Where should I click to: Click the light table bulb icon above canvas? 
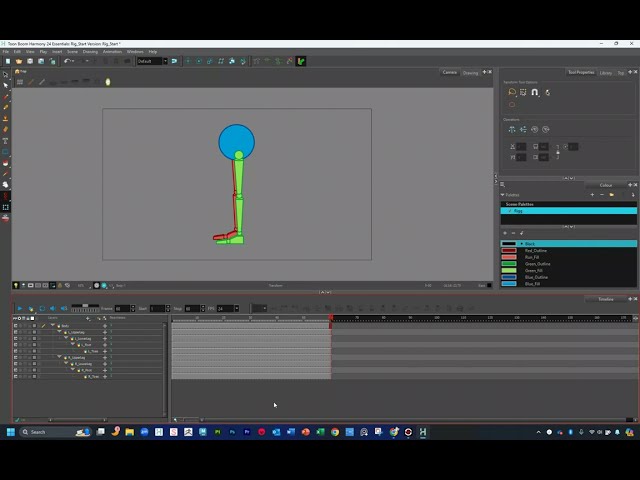(x=108, y=82)
